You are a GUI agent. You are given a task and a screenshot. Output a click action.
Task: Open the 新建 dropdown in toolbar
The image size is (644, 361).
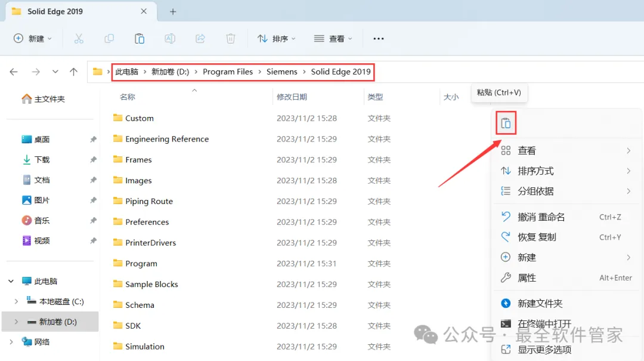[x=33, y=39]
